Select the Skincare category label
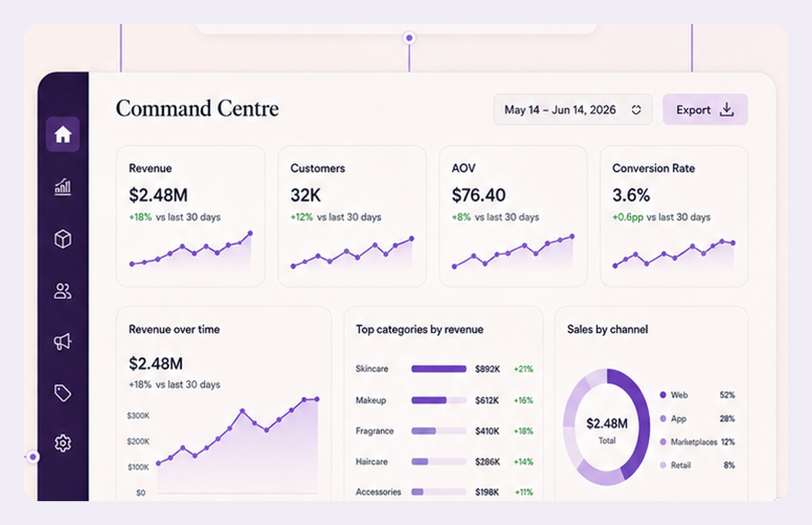Viewport: 812px width, 525px height. coord(372,369)
